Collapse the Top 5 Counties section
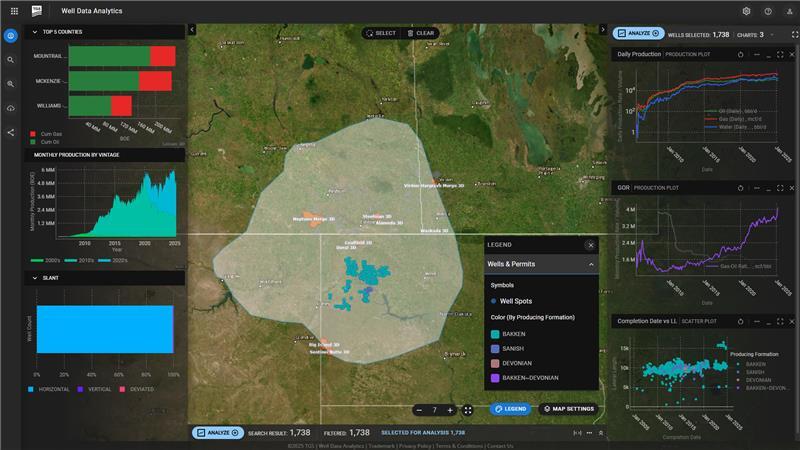 pyautogui.click(x=36, y=33)
